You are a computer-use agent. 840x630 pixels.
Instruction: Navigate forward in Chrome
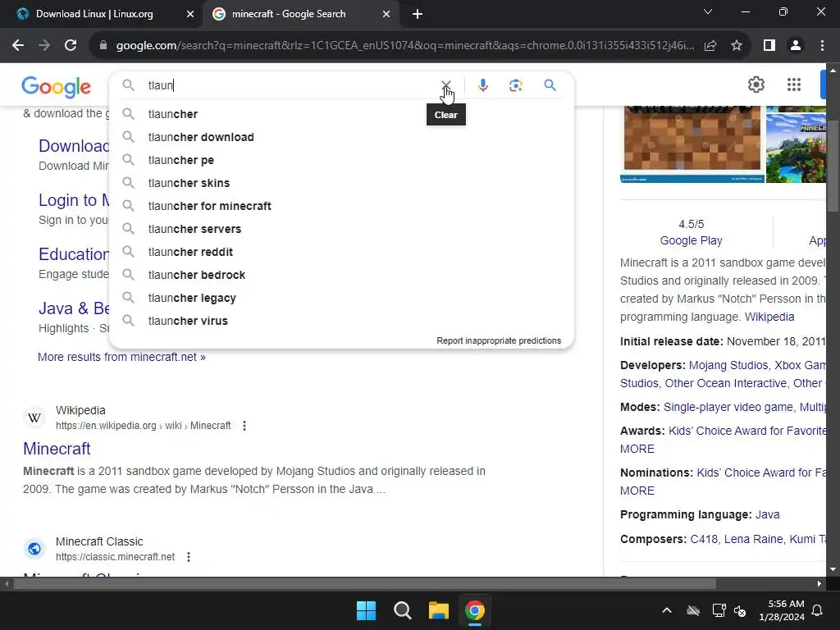[44, 46]
